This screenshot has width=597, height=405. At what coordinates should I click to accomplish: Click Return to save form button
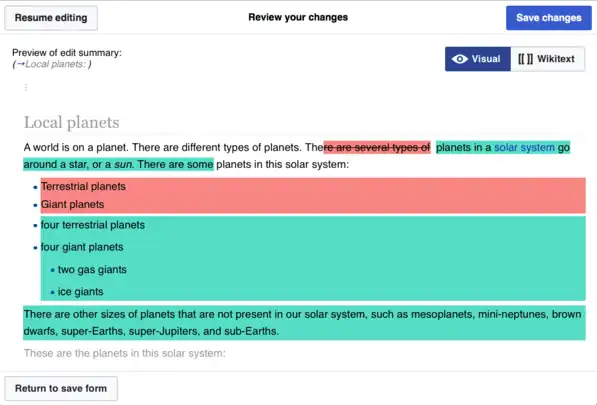(61, 389)
